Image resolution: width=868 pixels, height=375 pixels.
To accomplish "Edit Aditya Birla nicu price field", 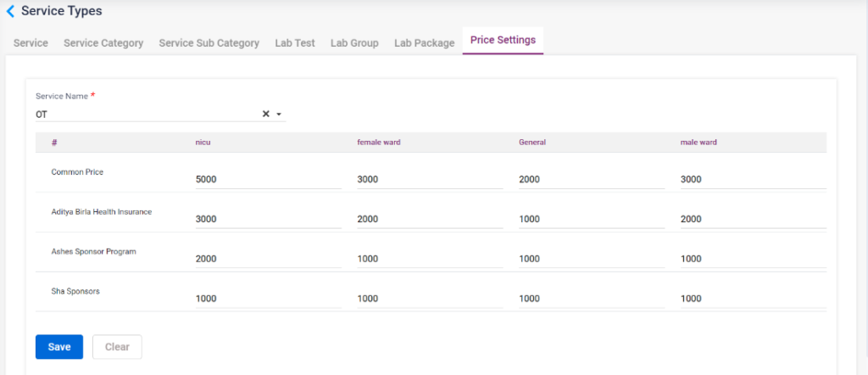I will [x=268, y=219].
